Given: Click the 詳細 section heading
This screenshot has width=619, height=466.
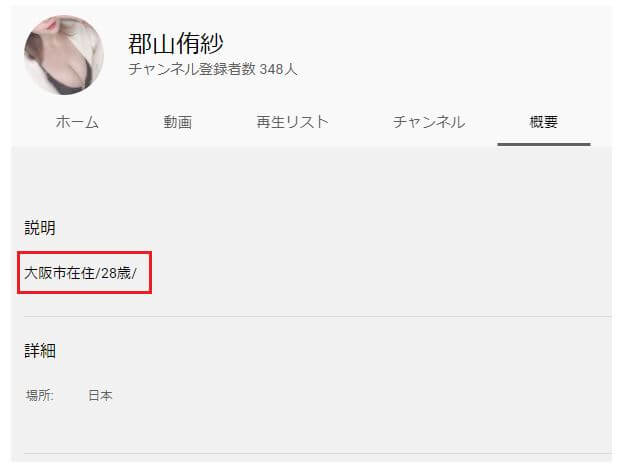Looking at the screenshot, I should (40, 351).
